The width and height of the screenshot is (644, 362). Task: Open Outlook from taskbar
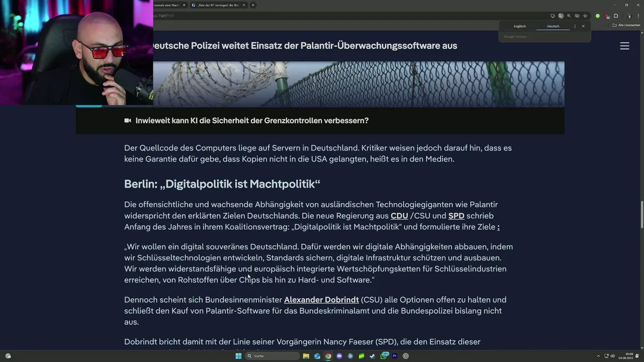pyautogui.click(x=317, y=356)
